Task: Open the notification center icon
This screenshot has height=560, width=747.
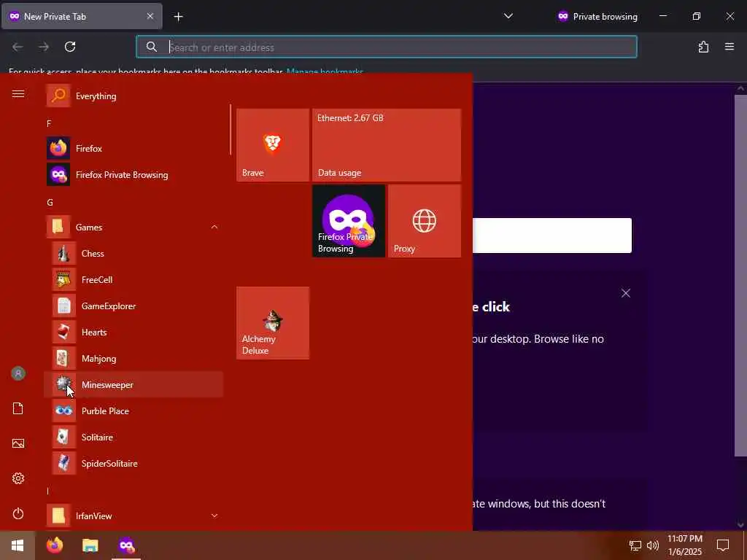Action: (723, 545)
